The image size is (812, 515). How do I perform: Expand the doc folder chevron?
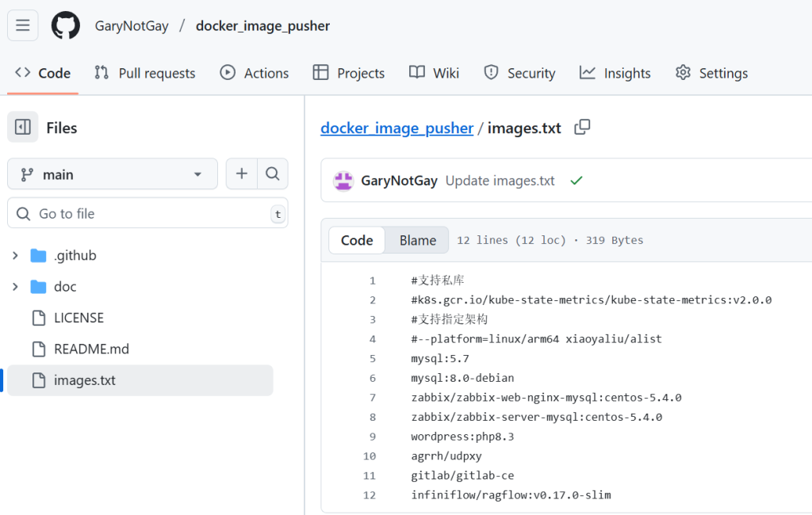click(x=15, y=287)
